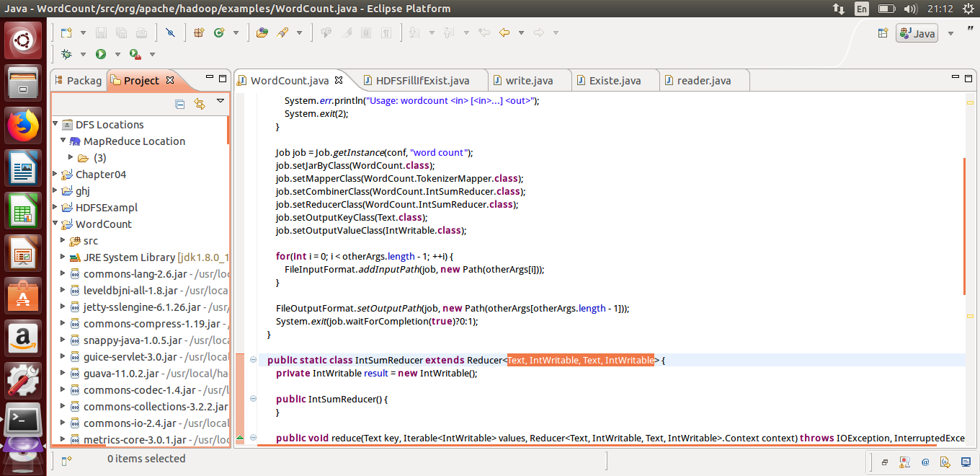Click the Open Type folder icon

262,33
